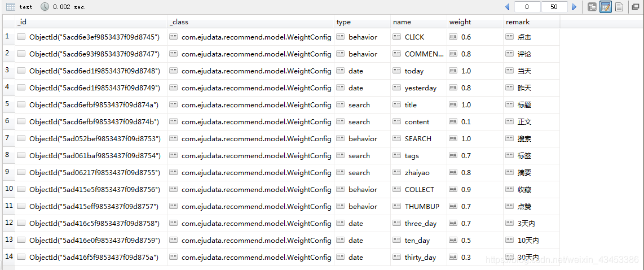
Task: Select the COMMEN... name cell
Action: click(418, 54)
